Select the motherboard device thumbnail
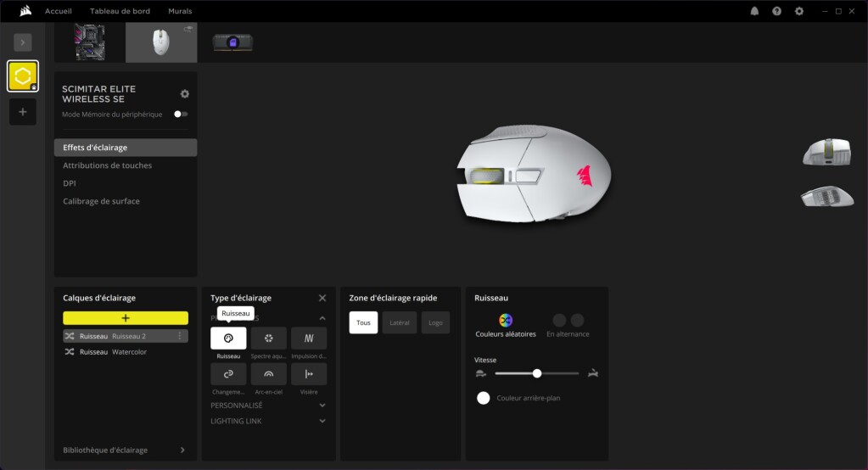 click(90, 42)
